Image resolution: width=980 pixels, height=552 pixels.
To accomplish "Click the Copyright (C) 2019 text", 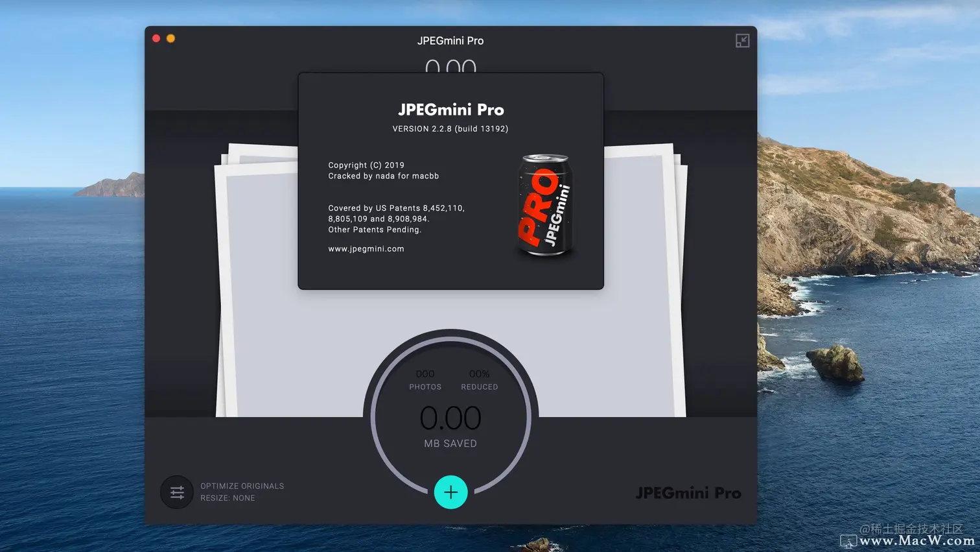I will tap(366, 165).
